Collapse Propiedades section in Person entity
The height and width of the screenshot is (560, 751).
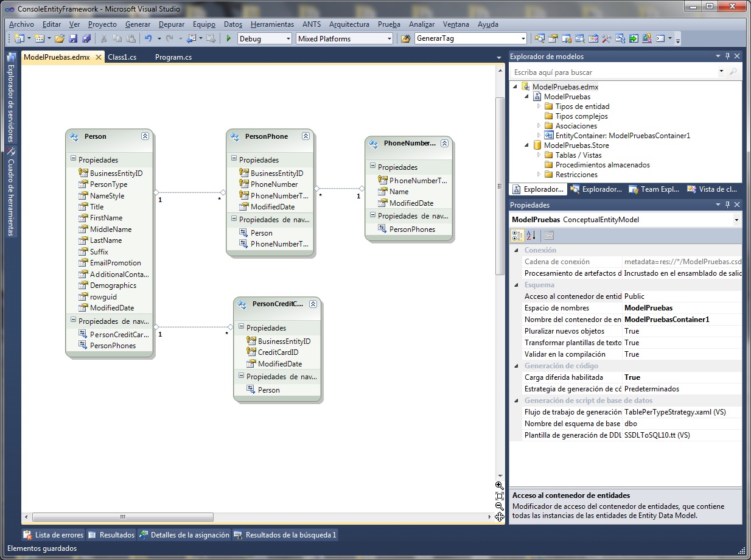coord(73,159)
